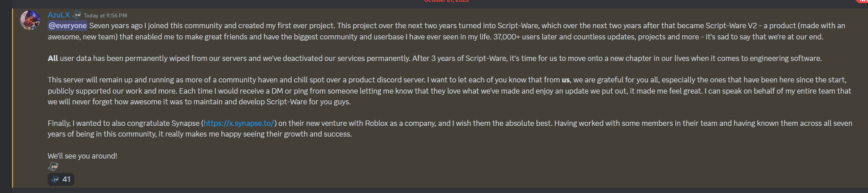Click the red date divider at the top
868x193 pixels.
(446, 1)
